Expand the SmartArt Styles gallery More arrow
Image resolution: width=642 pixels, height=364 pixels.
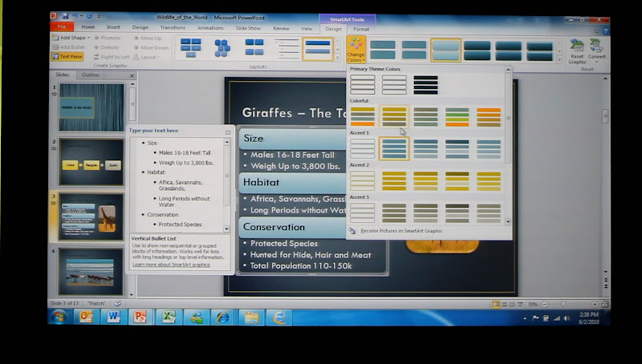[x=559, y=59]
